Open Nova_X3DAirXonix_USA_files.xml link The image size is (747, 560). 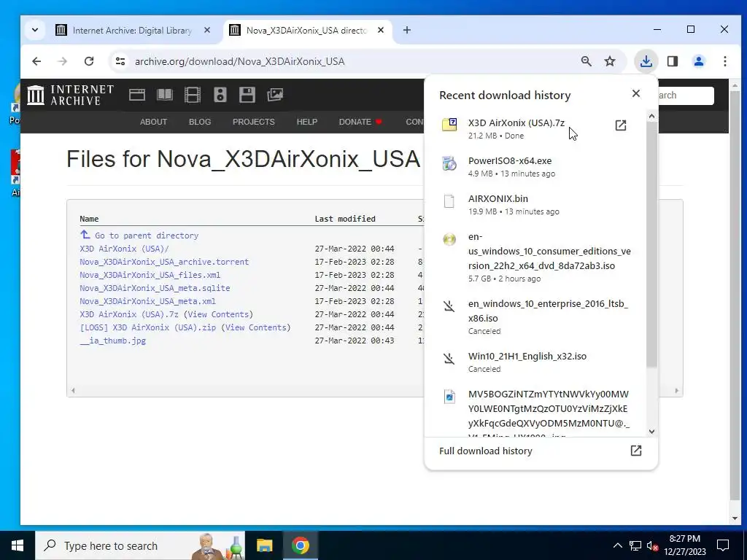(x=150, y=275)
